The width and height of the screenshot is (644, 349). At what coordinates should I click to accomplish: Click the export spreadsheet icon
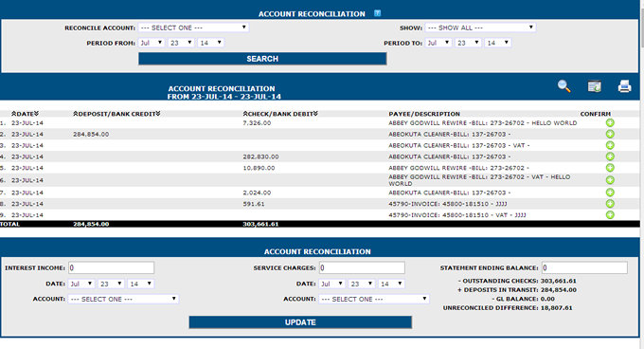(x=595, y=86)
